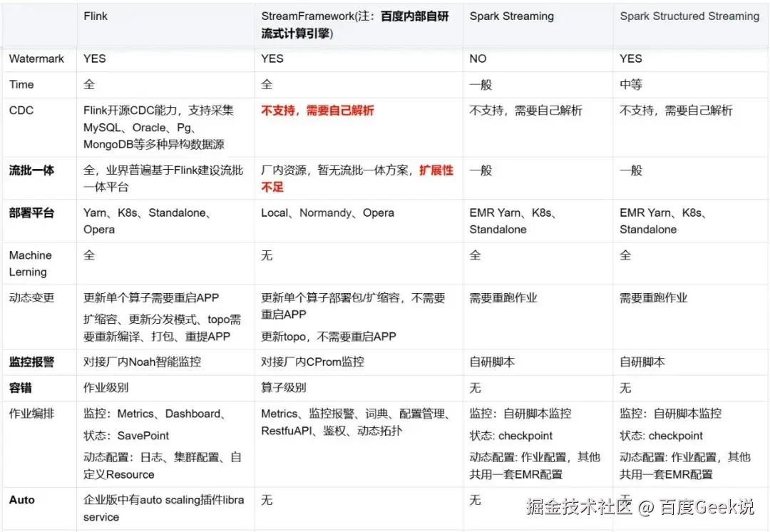Screen dimensions: 770x532
Task: Select the Flink column header
Action: pos(94,16)
